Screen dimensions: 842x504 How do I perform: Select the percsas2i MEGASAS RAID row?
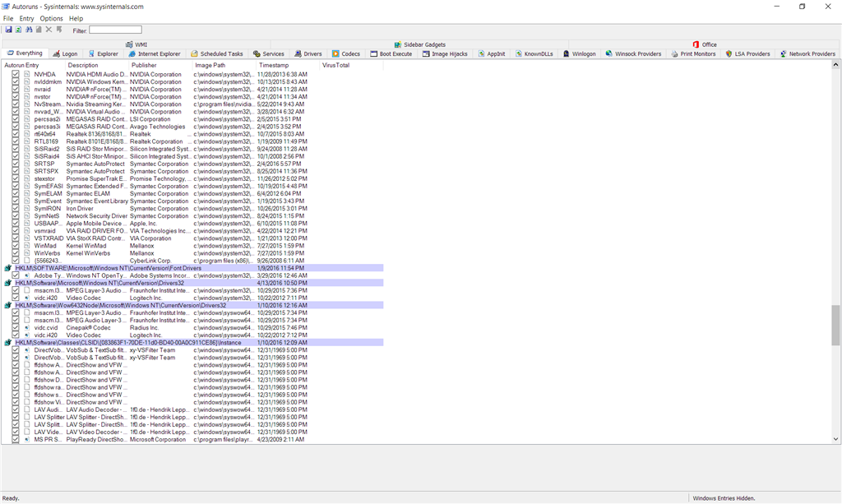(x=193, y=119)
